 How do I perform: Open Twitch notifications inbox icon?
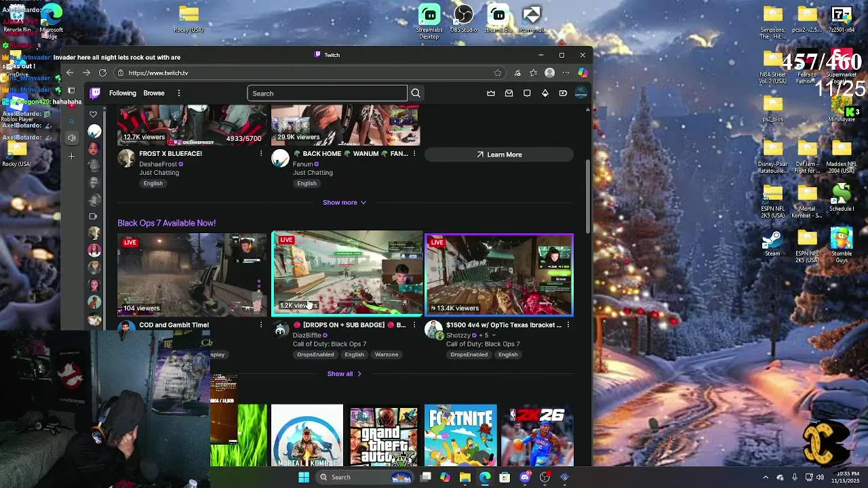coord(509,94)
